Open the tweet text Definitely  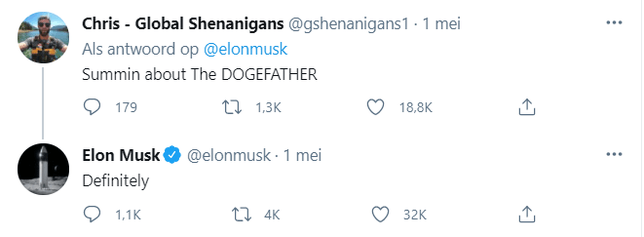coord(115,181)
